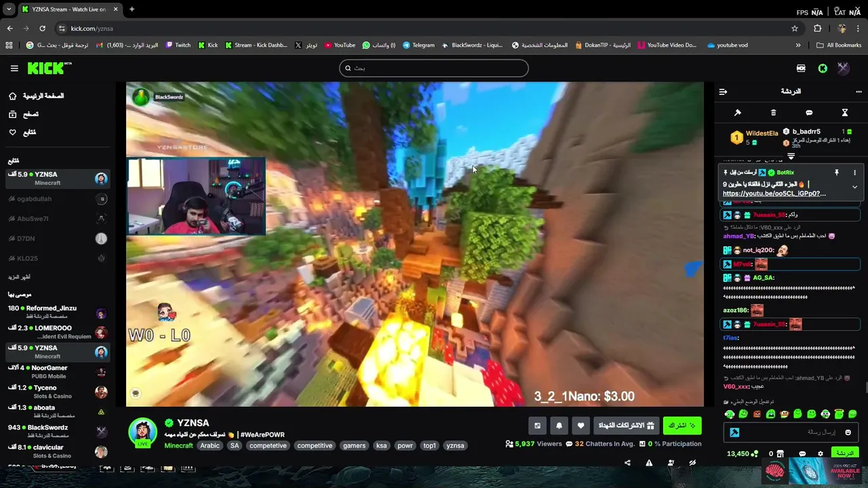Click the user list icon below stream info
868x488 pixels.
[x=671, y=463]
